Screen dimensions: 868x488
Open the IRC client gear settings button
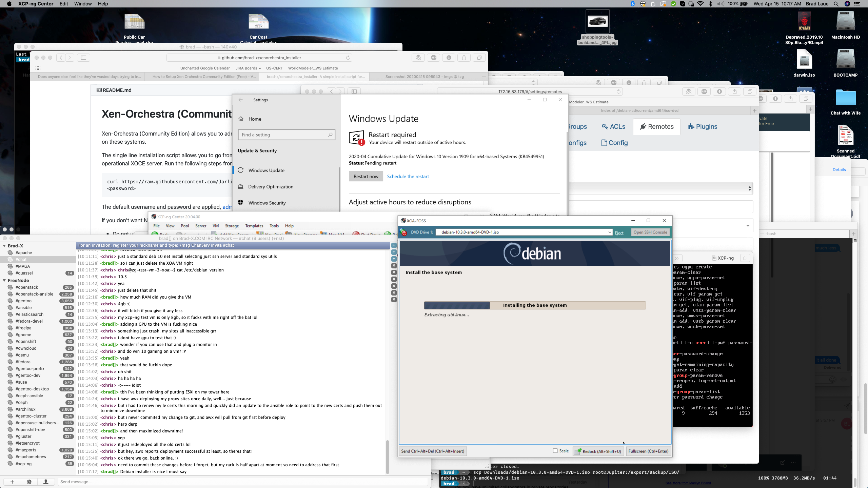pyautogui.click(x=29, y=482)
